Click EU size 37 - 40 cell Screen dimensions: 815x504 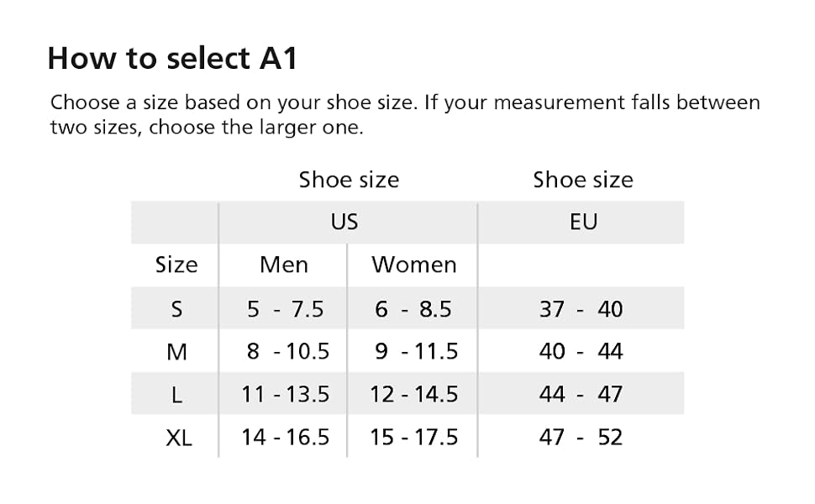pyautogui.click(x=581, y=309)
